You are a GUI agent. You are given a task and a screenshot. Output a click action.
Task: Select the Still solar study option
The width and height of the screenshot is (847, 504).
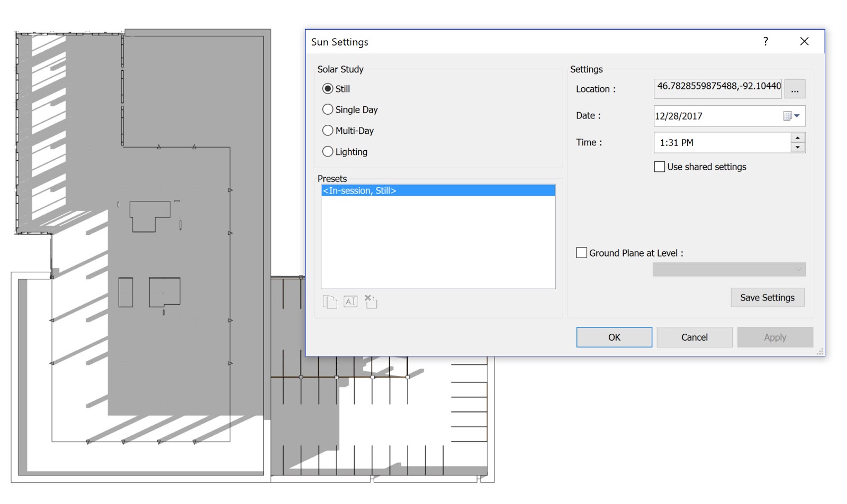click(x=328, y=89)
